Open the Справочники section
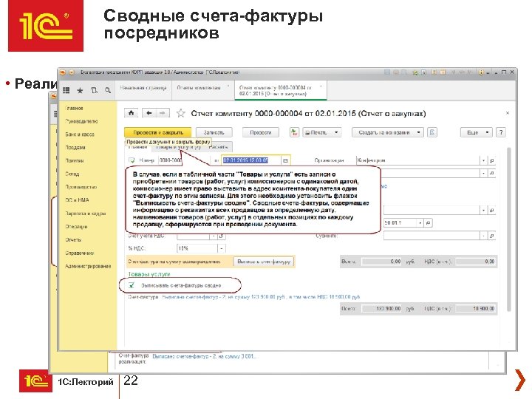532x399 pixels. click(80, 253)
